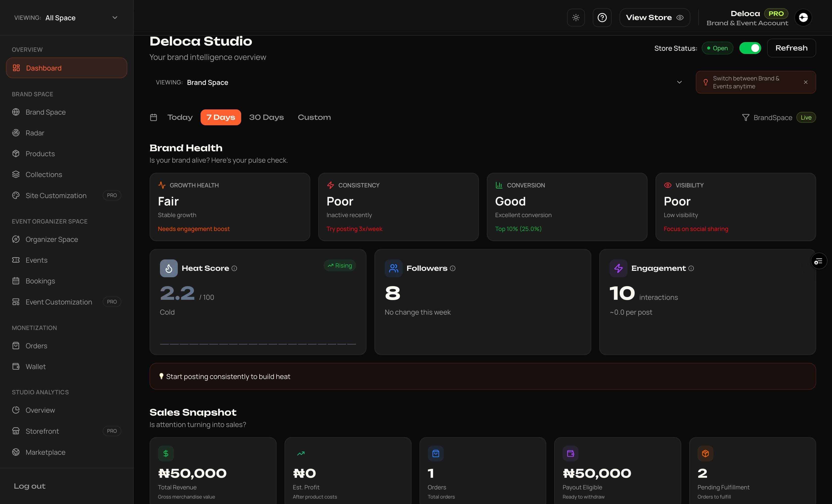Open the Marketplace section

pos(46,452)
